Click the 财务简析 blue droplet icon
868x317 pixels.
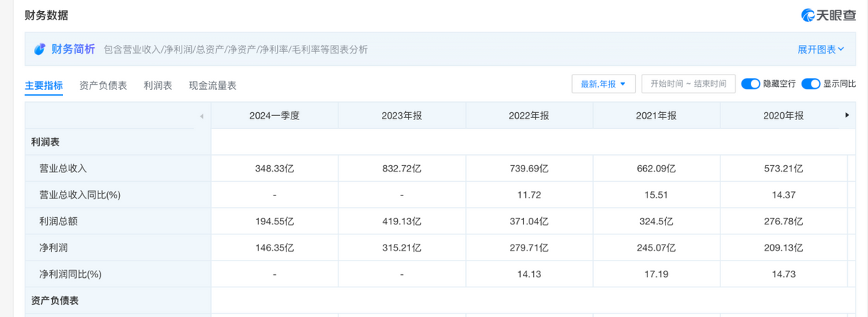(40, 49)
